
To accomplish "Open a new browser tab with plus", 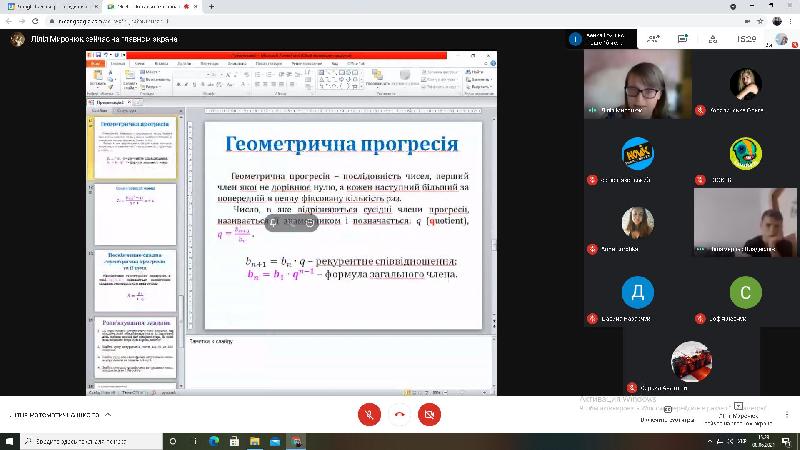I will pos(212,6).
